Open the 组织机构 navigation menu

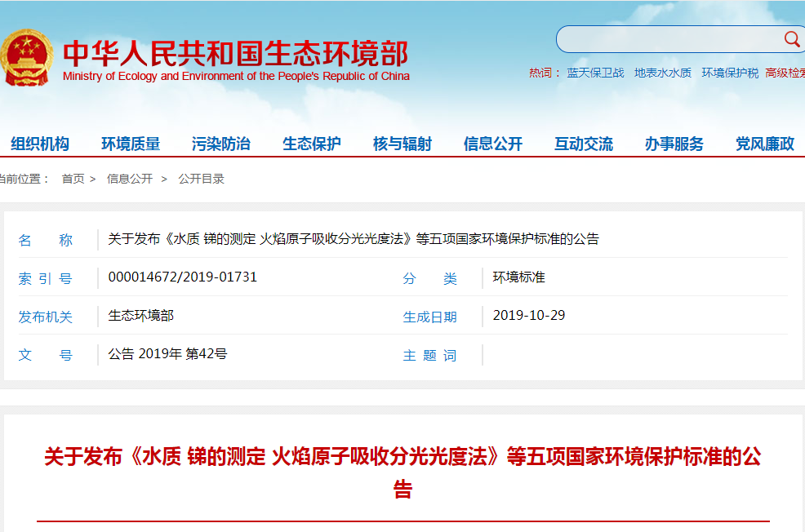tap(40, 144)
